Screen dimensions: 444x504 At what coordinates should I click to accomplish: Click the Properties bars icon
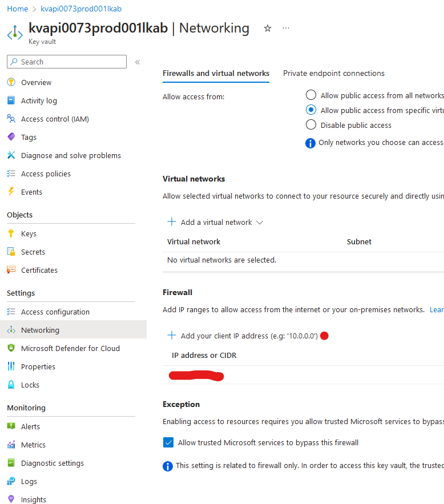(x=11, y=366)
